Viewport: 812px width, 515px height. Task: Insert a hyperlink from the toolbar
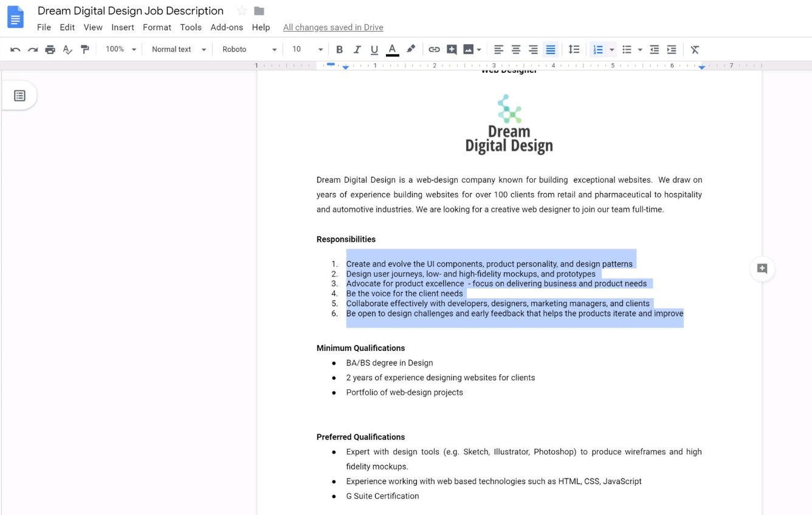(x=434, y=50)
